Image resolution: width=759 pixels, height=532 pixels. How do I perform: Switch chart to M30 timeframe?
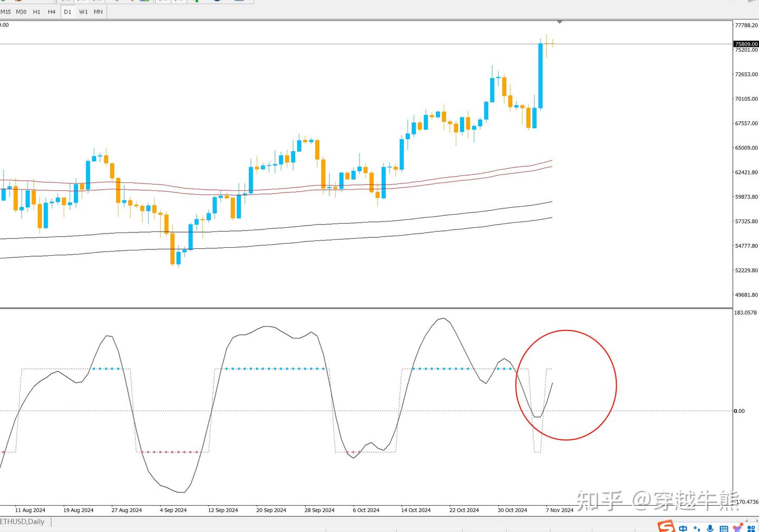(x=21, y=12)
